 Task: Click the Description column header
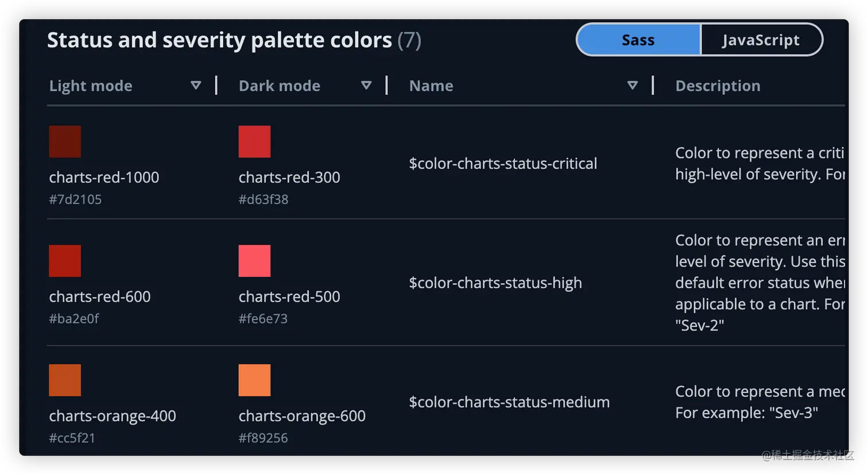[x=718, y=86]
